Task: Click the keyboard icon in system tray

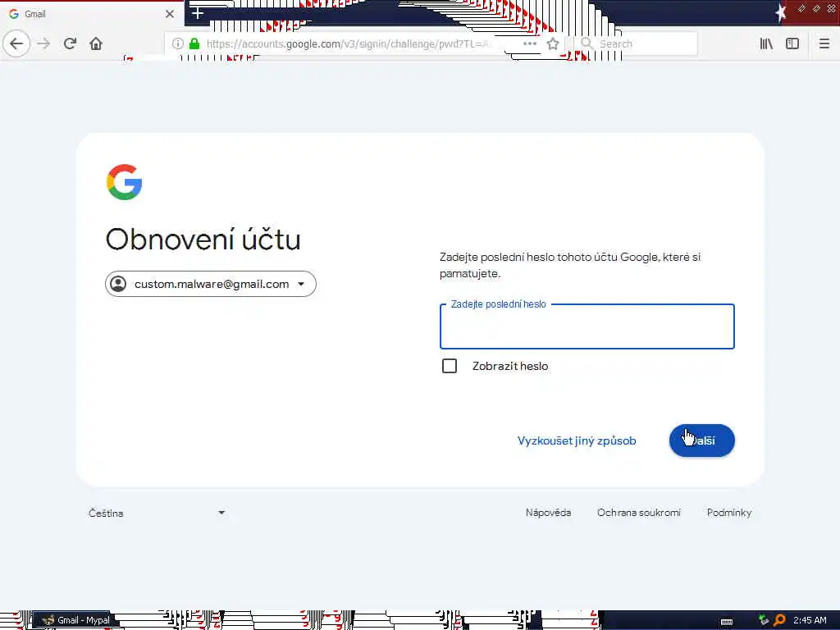Action: coord(727,622)
